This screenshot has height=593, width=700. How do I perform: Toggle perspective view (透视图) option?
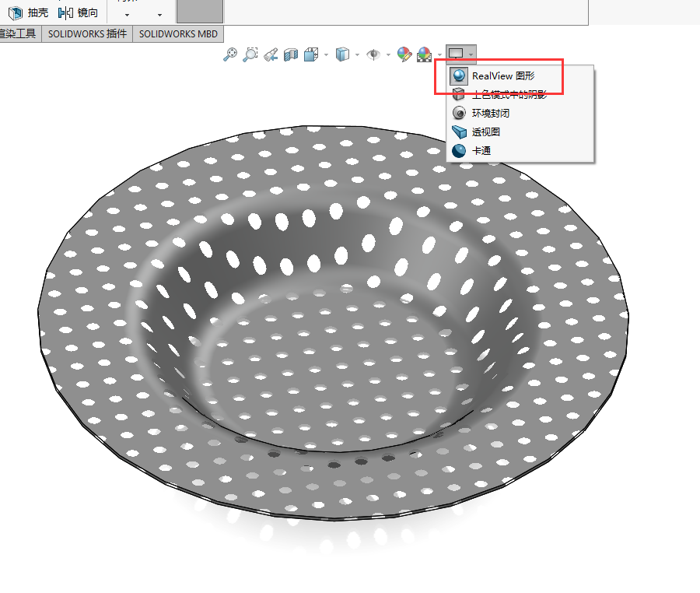(x=520, y=132)
